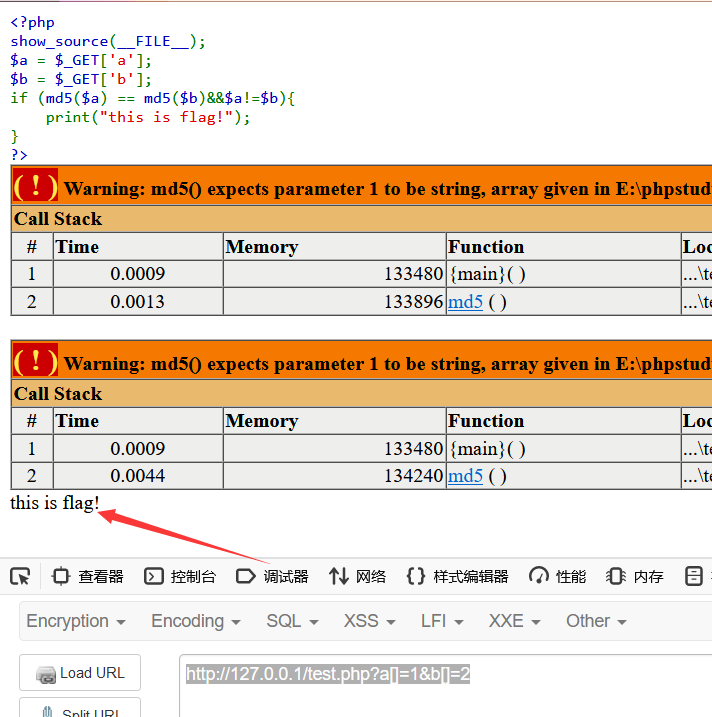Open the 调试器 debugger panel
The height and width of the screenshot is (717, 712).
click(x=272, y=576)
